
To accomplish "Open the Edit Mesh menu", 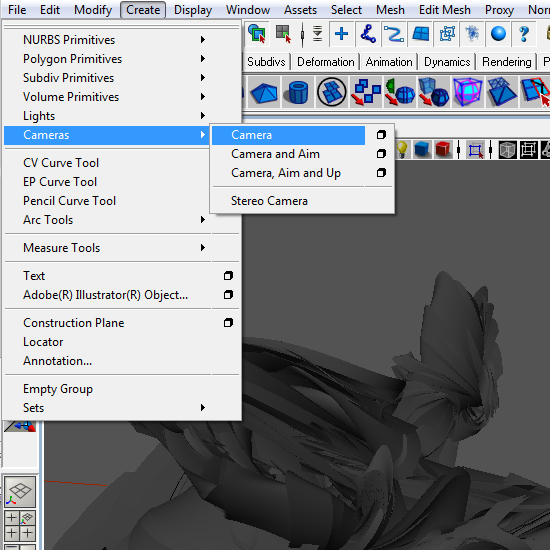I will tap(444, 10).
